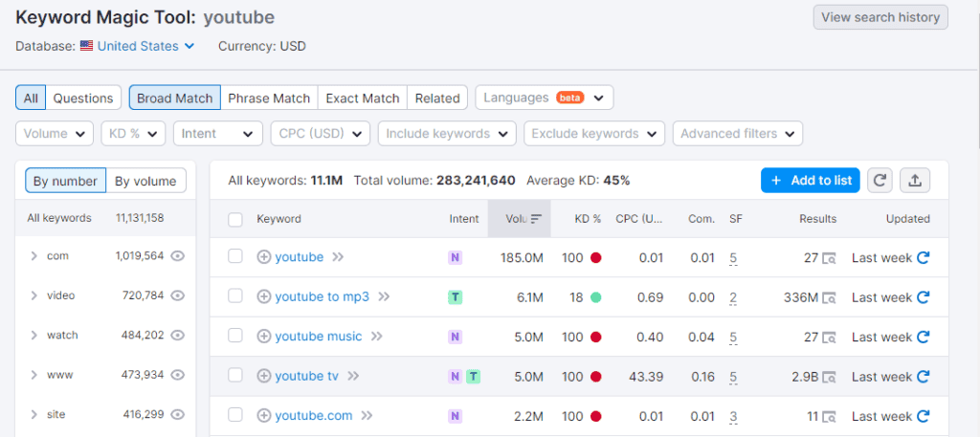Click the Volume column sort icon
Screen dimensions: 980x437
pyautogui.click(x=536, y=218)
